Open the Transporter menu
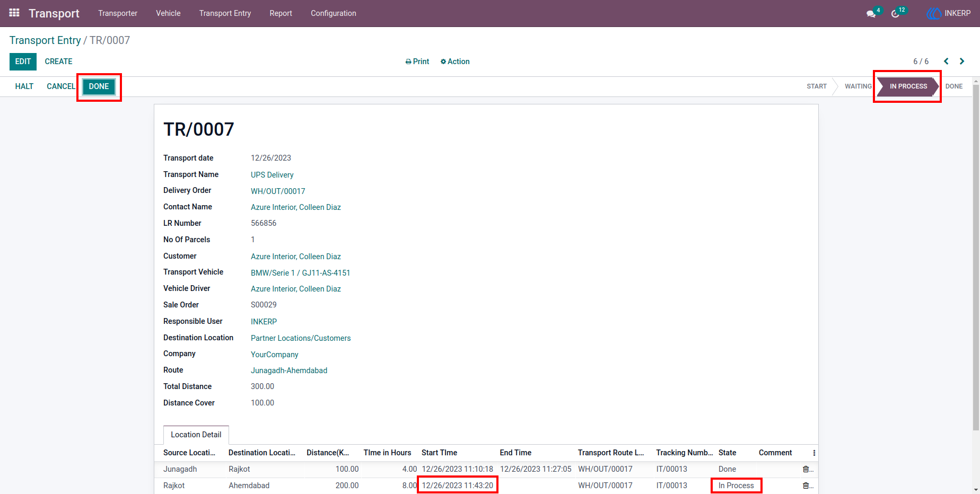 pos(118,13)
